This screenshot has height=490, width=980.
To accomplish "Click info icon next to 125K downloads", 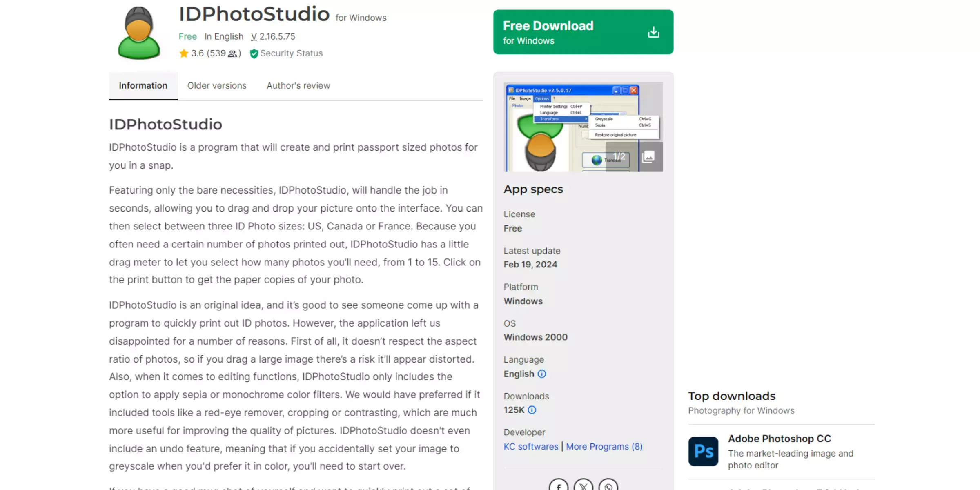I will tap(532, 410).
